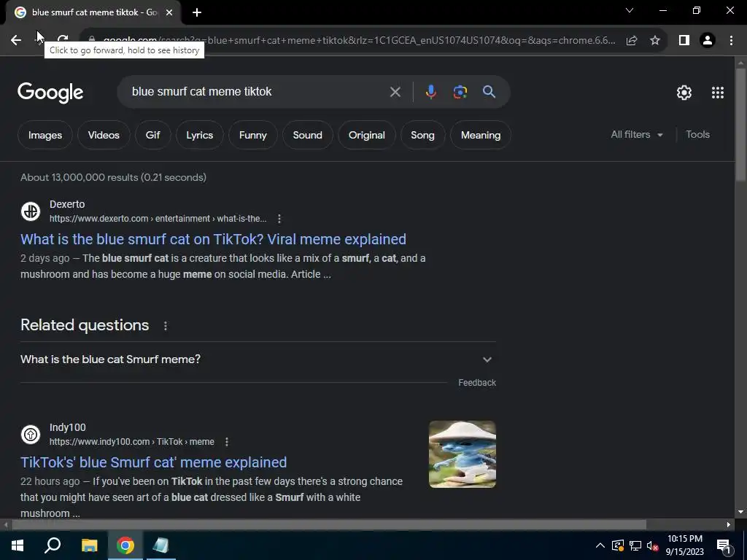Search by image with Google Lens icon
747x560 pixels.
(x=460, y=91)
